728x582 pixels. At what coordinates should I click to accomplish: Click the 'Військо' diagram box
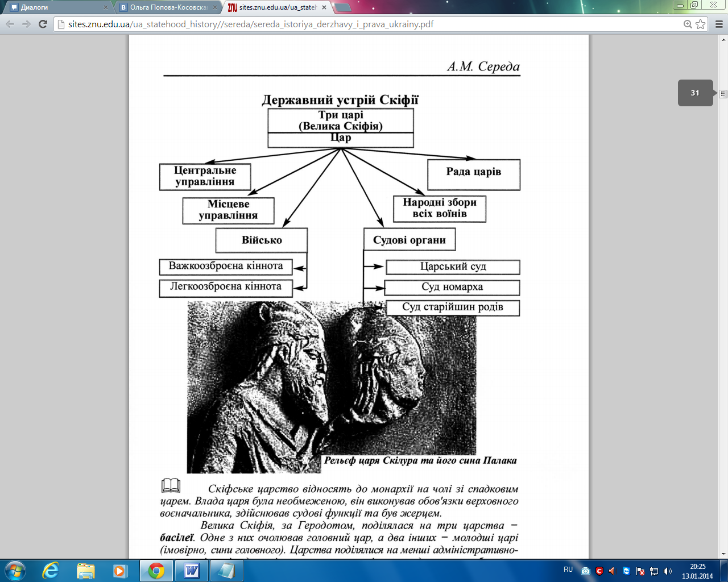pos(262,240)
